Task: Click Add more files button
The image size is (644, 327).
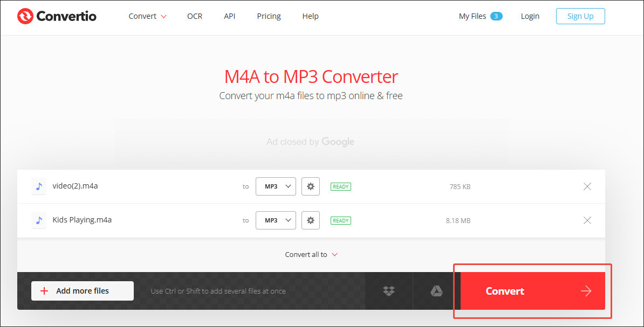Action: pos(83,291)
